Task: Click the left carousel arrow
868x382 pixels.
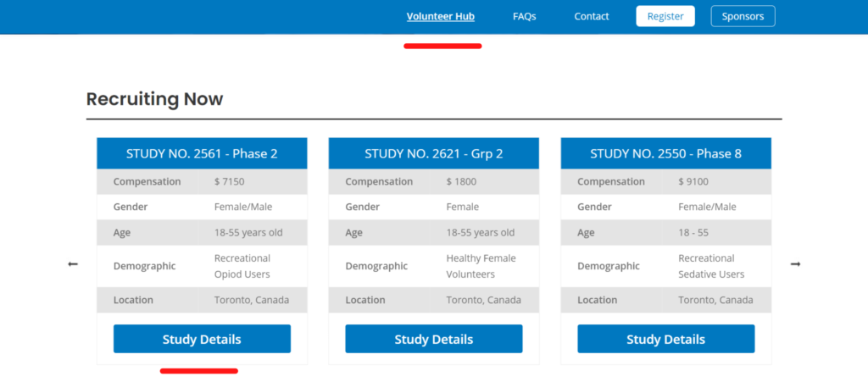Action: click(x=73, y=264)
